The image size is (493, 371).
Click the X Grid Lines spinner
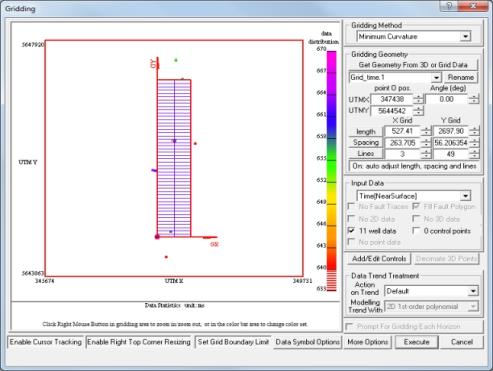[x=426, y=154]
